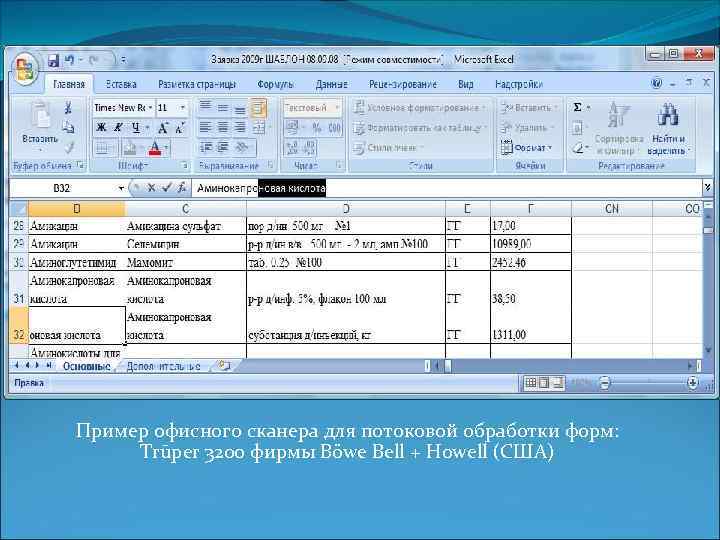
Task: Open Найти и выделить binoculars button
Action: click(x=668, y=129)
